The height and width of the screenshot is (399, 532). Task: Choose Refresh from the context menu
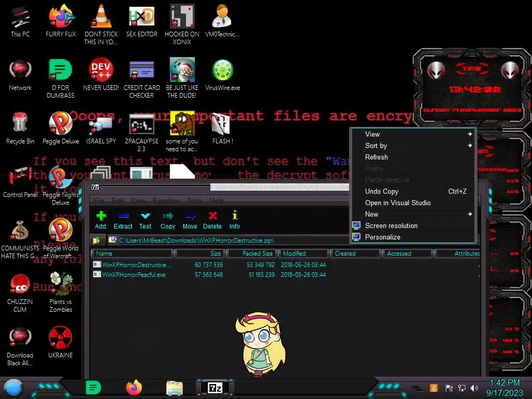coord(413,157)
